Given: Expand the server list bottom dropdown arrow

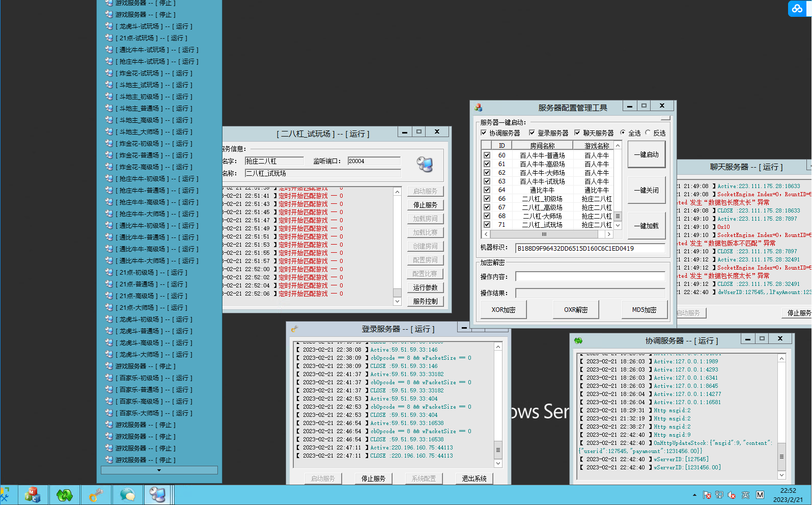Looking at the screenshot, I should tap(159, 470).
